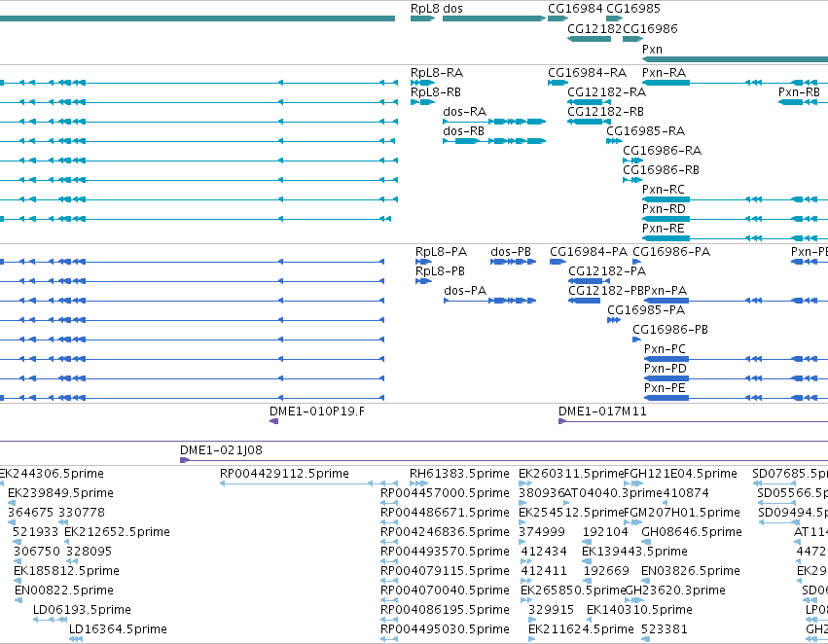The height and width of the screenshot is (644, 828).
Task: Click EST RP004070040.5prime
Action: [x=445, y=591]
